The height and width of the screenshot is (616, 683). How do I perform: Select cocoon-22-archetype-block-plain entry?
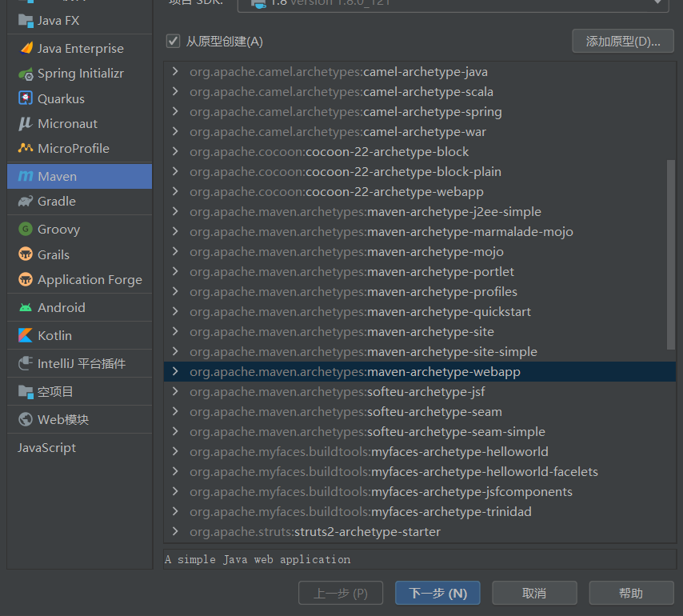[419, 172]
